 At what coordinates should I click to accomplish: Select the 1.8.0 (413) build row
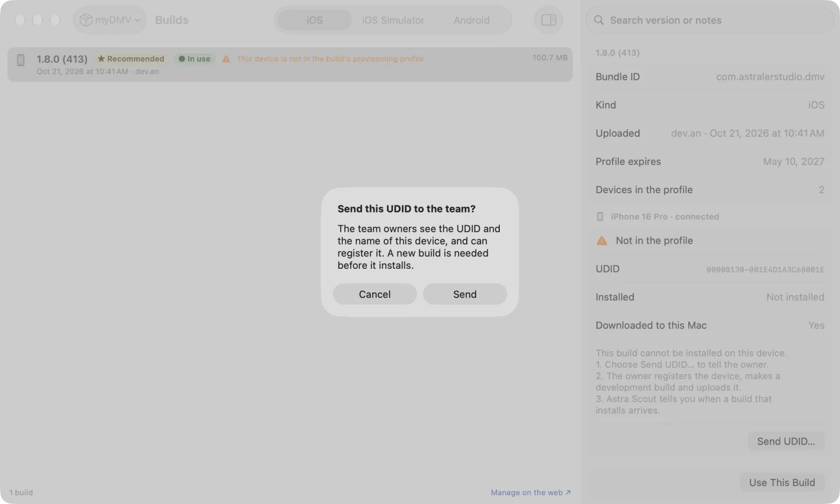290,65
